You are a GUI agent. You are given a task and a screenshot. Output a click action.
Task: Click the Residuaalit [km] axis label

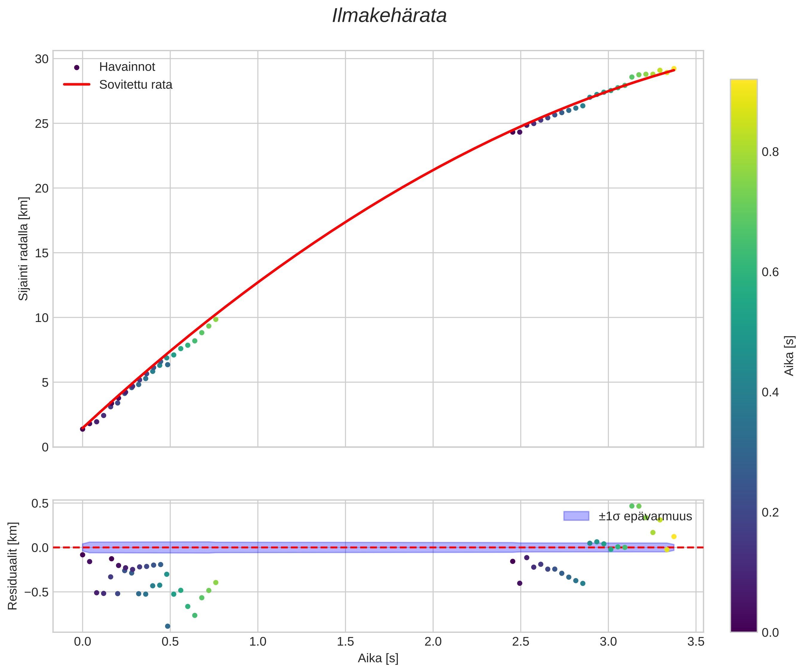pyautogui.click(x=13, y=566)
